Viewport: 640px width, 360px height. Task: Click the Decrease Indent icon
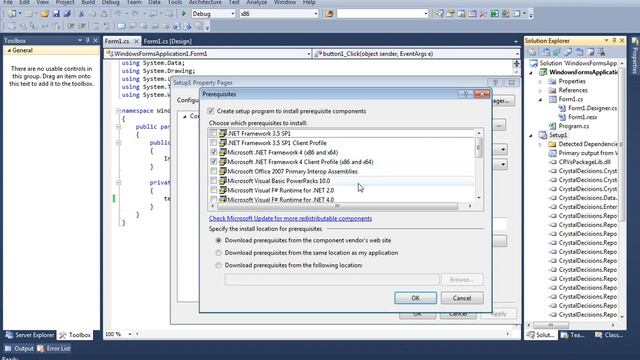click(x=71, y=27)
